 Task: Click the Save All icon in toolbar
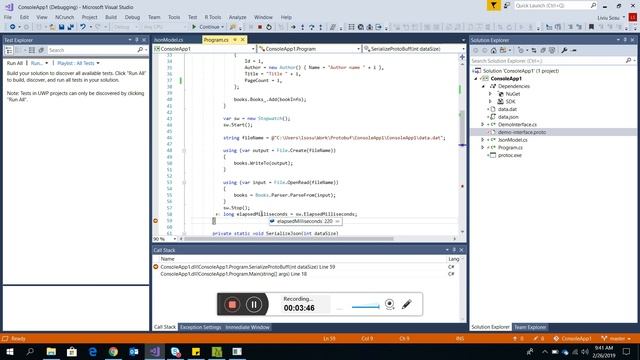tap(70, 27)
